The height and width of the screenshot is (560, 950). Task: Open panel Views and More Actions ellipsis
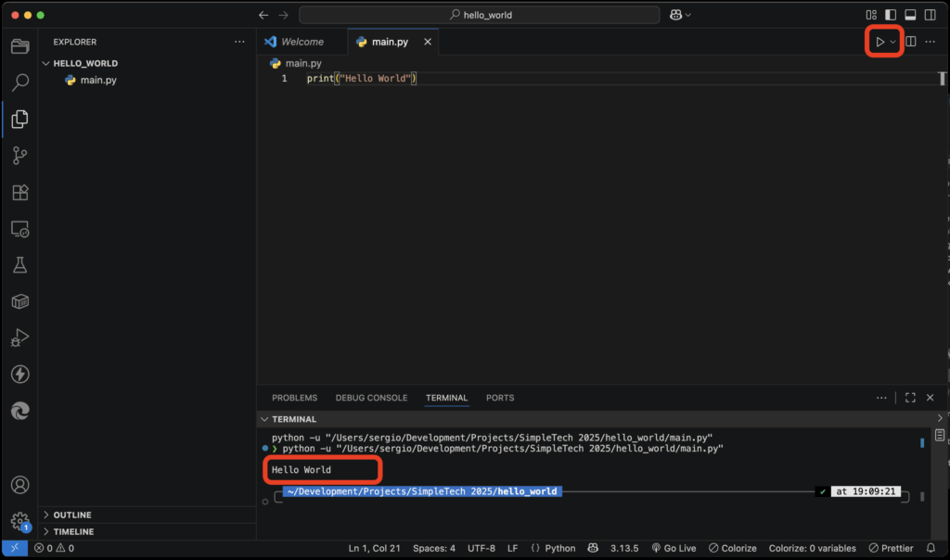(881, 398)
